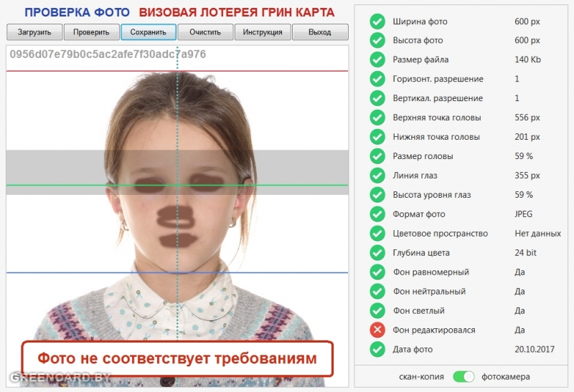Click the 24 bit color depth value
Screen dimensions: 574x392
click(525, 253)
